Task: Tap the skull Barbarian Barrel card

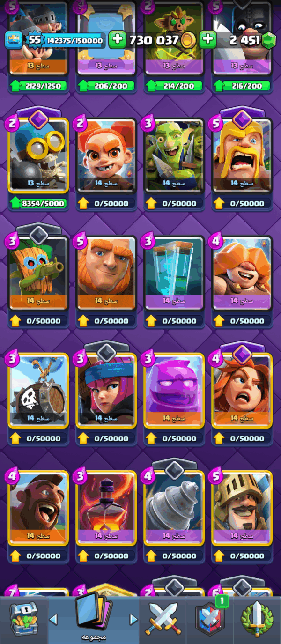Action: (x=38, y=391)
